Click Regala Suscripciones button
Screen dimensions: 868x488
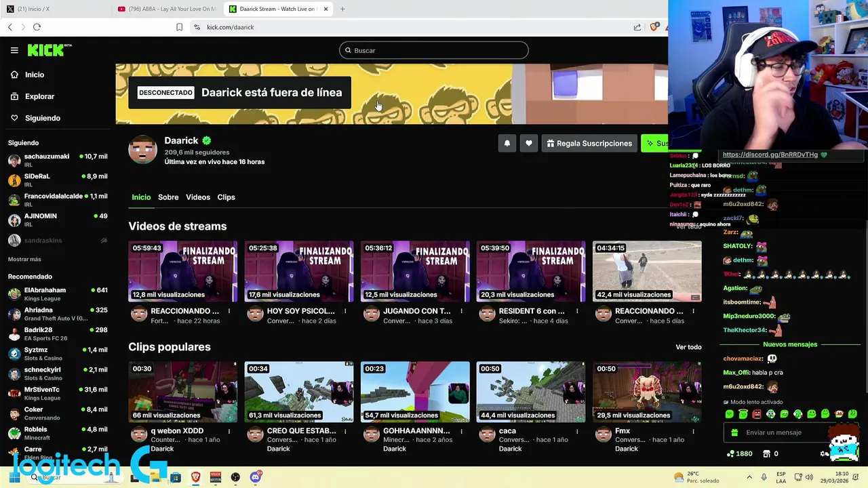pos(589,143)
